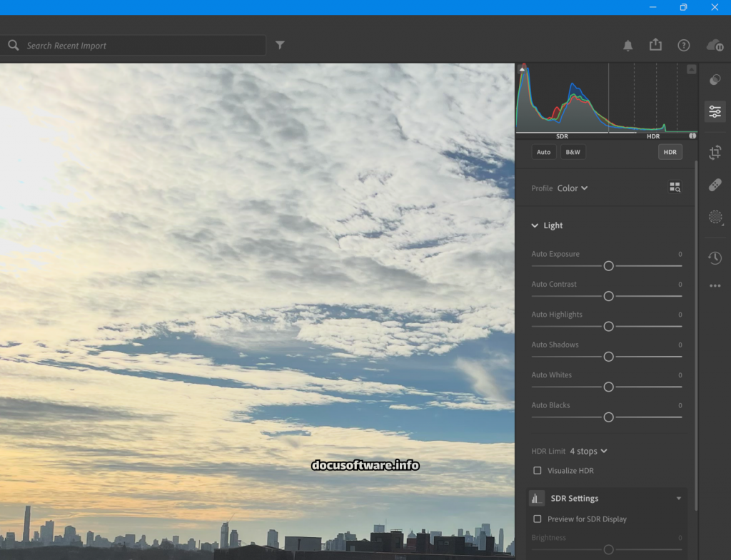
Task: Click the Share export icon
Action: pyautogui.click(x=655, y=45)
